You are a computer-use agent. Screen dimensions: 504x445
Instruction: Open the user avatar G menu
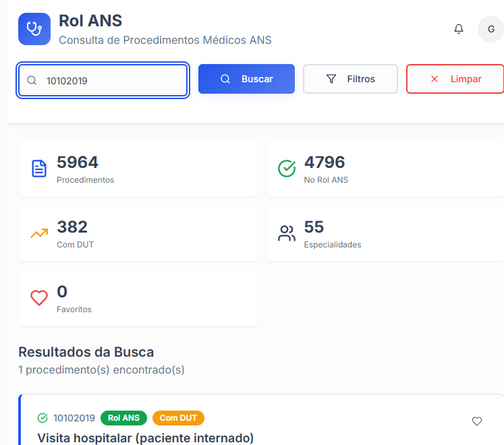(x=491, y=29)
